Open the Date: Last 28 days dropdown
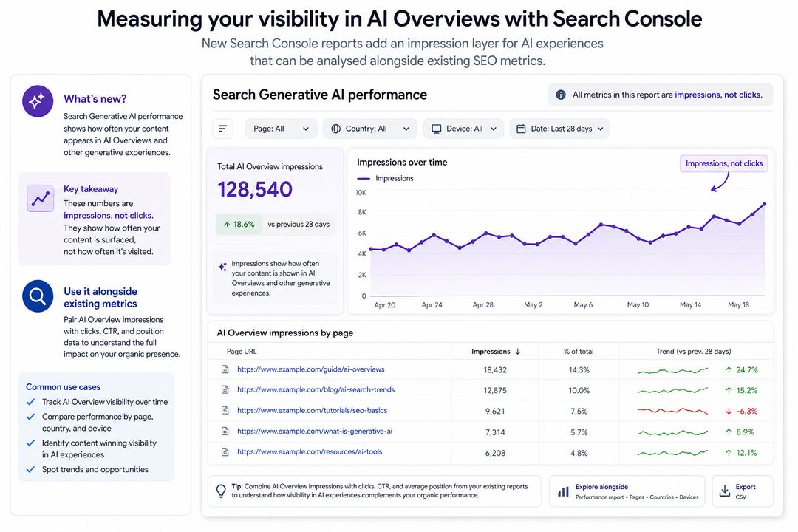This screenshot has width=798, height=532. pos(559,129)
